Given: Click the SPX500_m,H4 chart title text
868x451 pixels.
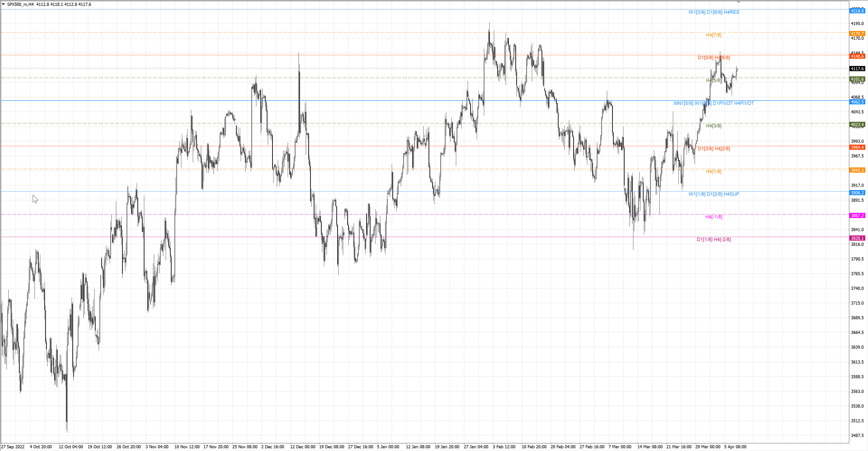Looking at the screenshot, I should click(21, 4).
